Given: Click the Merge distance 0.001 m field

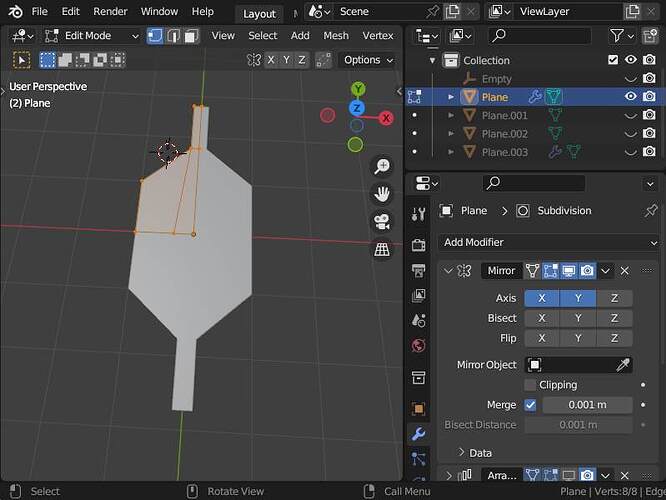Looking at the screenshot, I should tap(587, 405).
